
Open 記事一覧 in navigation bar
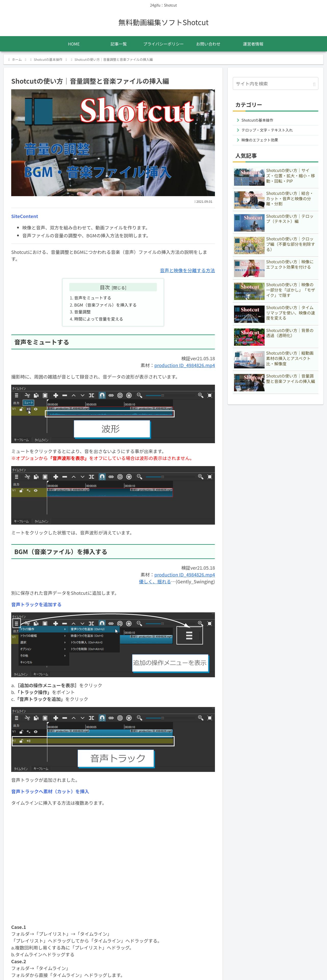(119, 44)
